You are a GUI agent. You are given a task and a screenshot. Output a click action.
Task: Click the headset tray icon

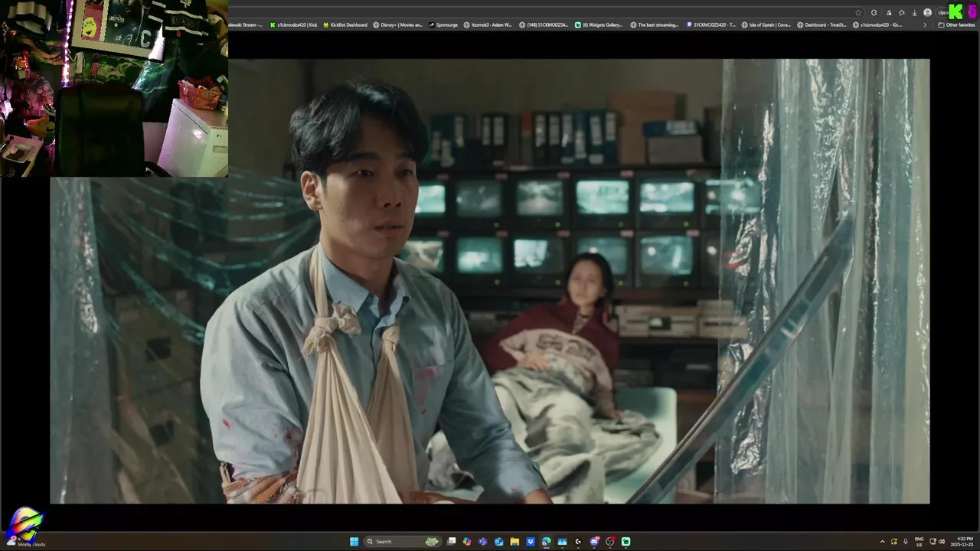(x=894, y=541)
